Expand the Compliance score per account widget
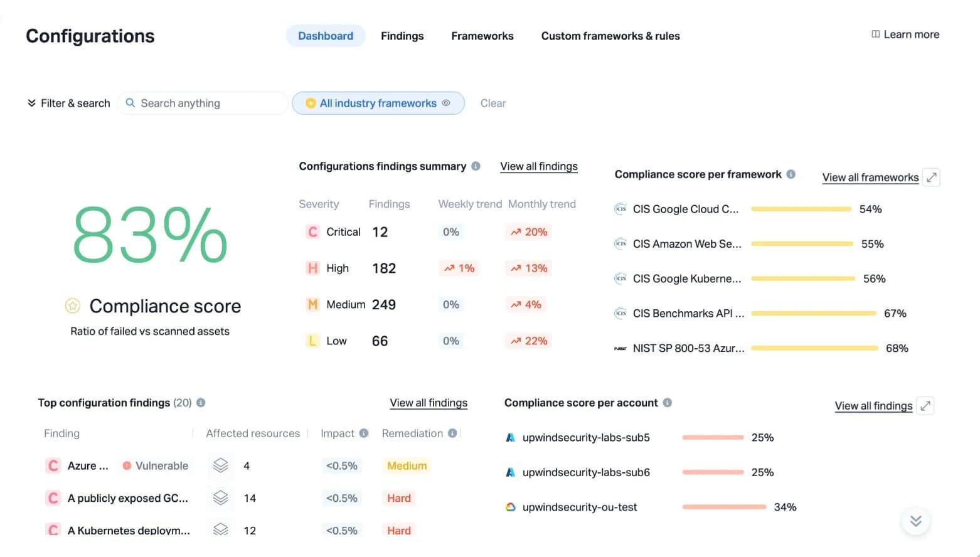This screenshot has width=980, height=557. [925, 406]
